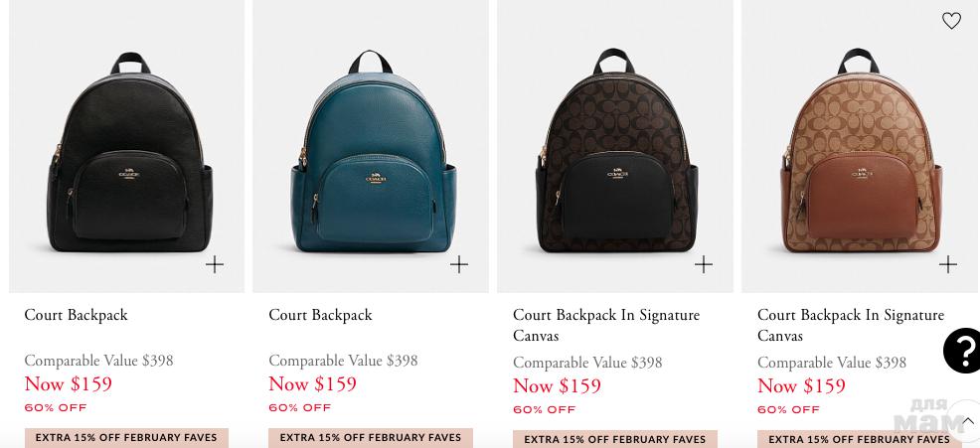This screenshot has width=980, height=448.
Task: Click Now $159 price of first backpack
Action: click(69, 383)
